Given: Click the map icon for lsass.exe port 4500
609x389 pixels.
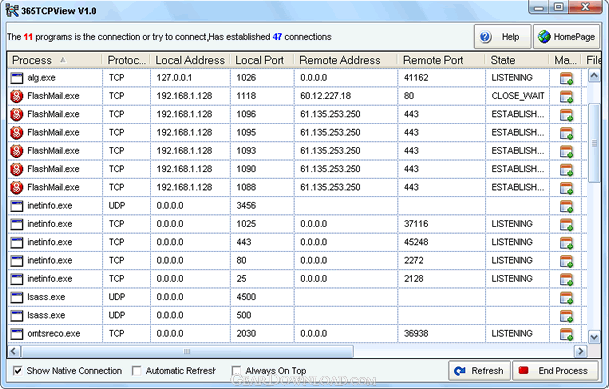Looking at the screenshot, I should (566, 297).
